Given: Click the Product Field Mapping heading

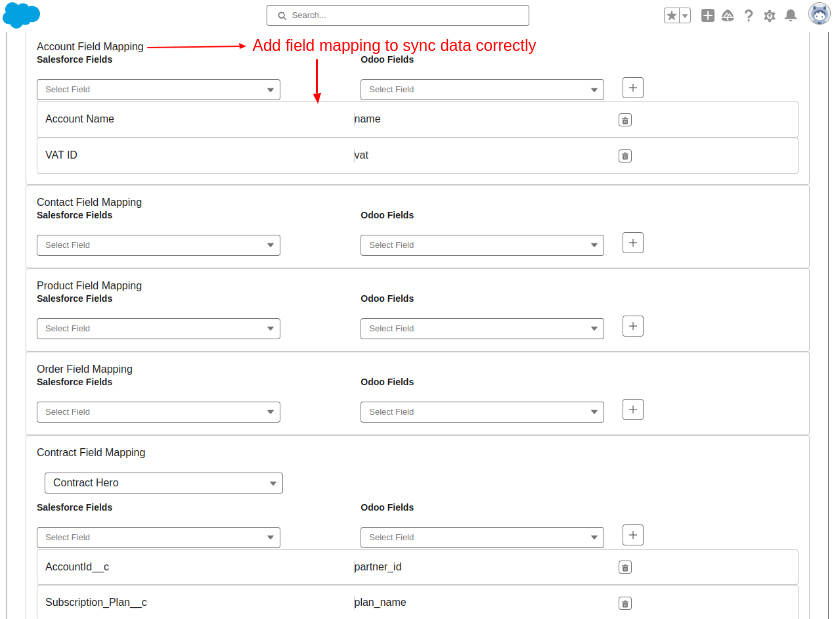Looking at the screenshot, I should coord(89,286).
